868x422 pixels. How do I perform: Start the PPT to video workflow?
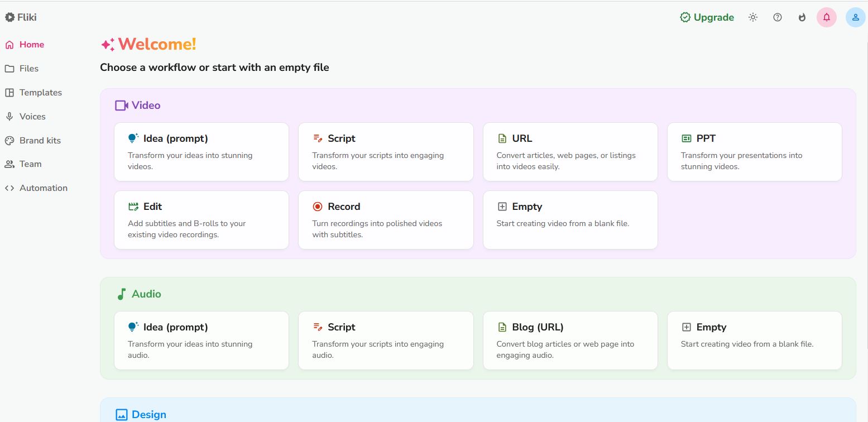(x=754, y=152)
